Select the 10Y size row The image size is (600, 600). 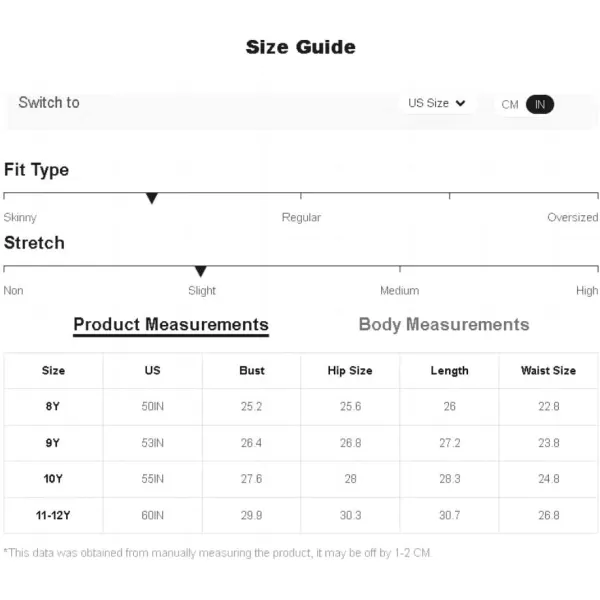300,479
